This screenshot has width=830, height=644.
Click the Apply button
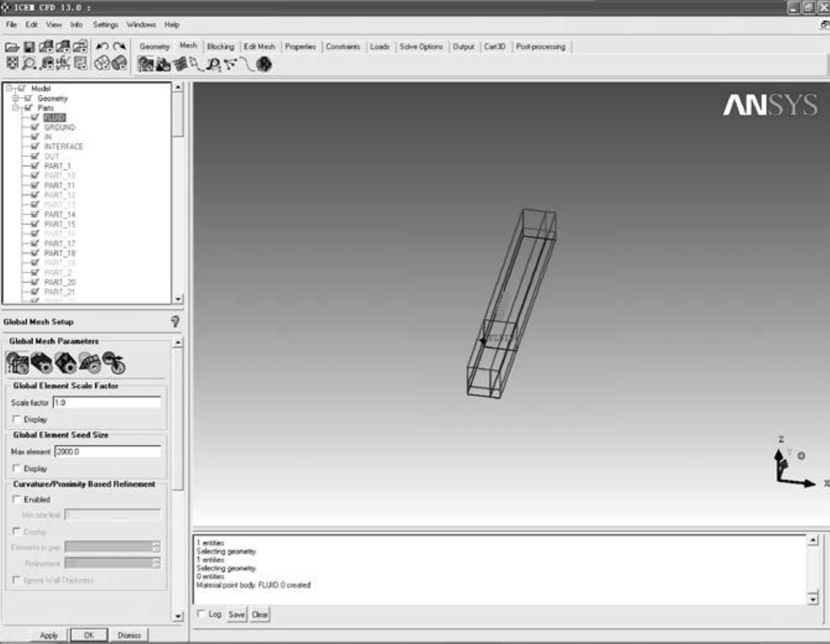[49, 635]
